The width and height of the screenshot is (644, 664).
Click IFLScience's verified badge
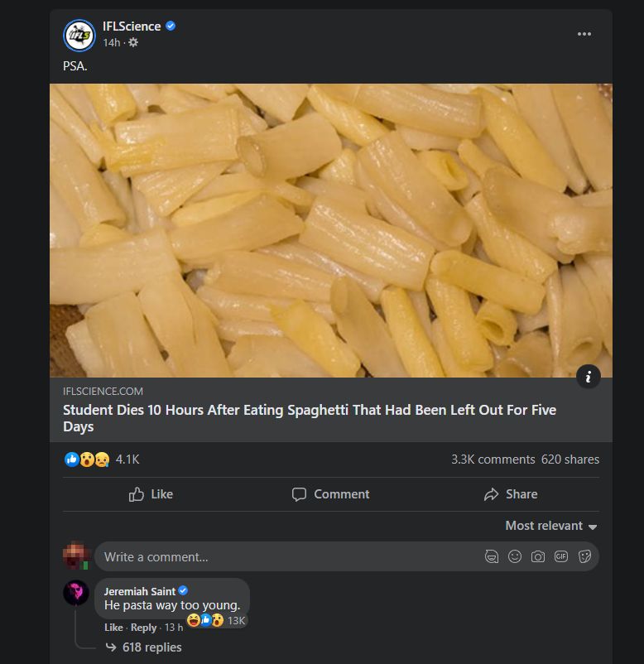pyautogui.click(x=171, y=25)
